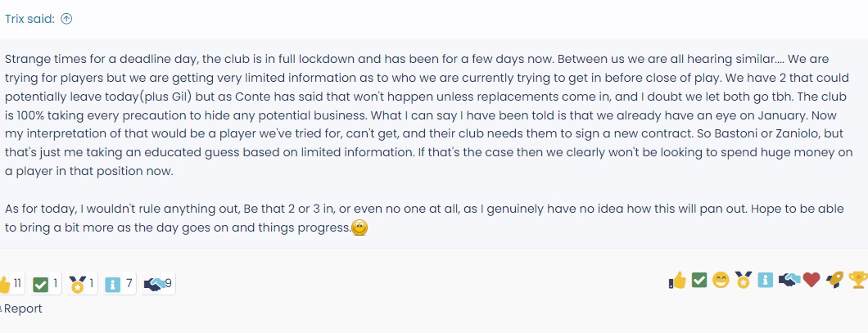React with the gold trophy icon
The image size is (868, 333).
pos(858,281)
